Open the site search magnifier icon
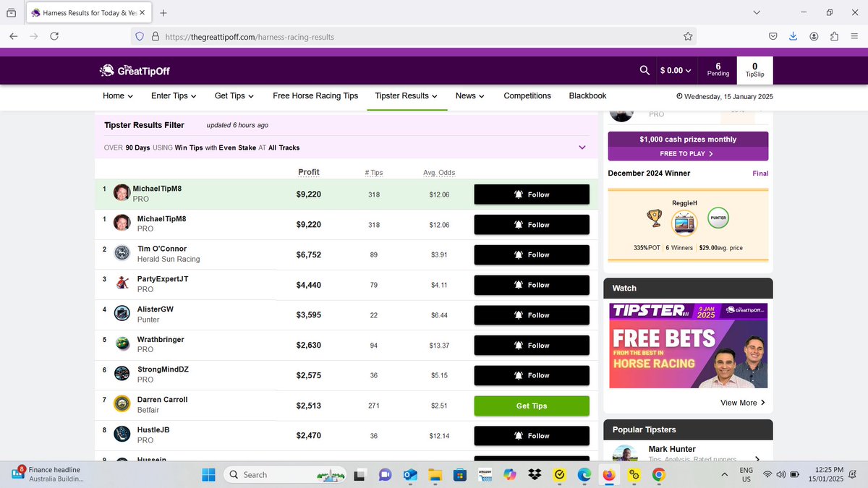This screenshot has width=868, height=488. click(644, 70)
